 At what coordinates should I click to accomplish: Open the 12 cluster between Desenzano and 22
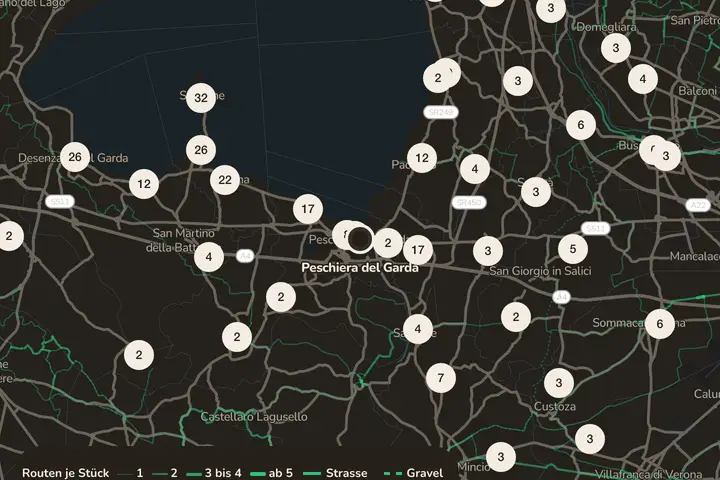pos(144,184)
